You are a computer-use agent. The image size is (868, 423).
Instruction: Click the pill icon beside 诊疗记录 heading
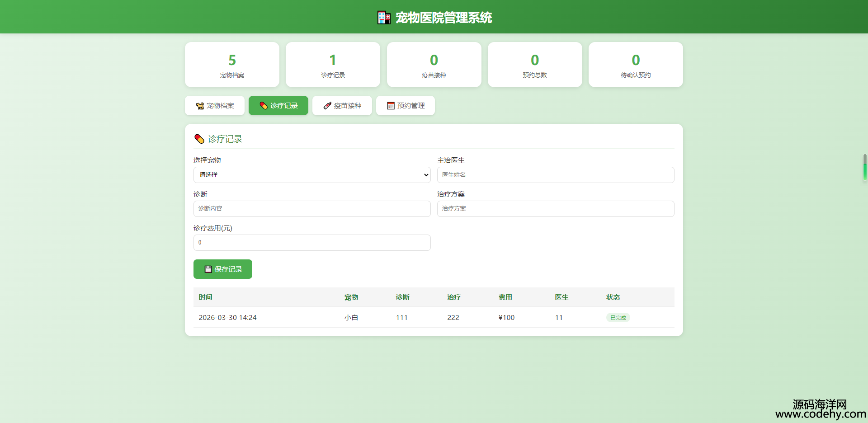pos(199,139)
